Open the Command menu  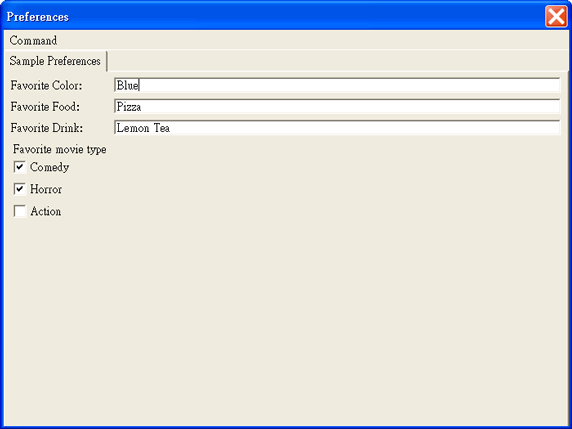point(33,40)
